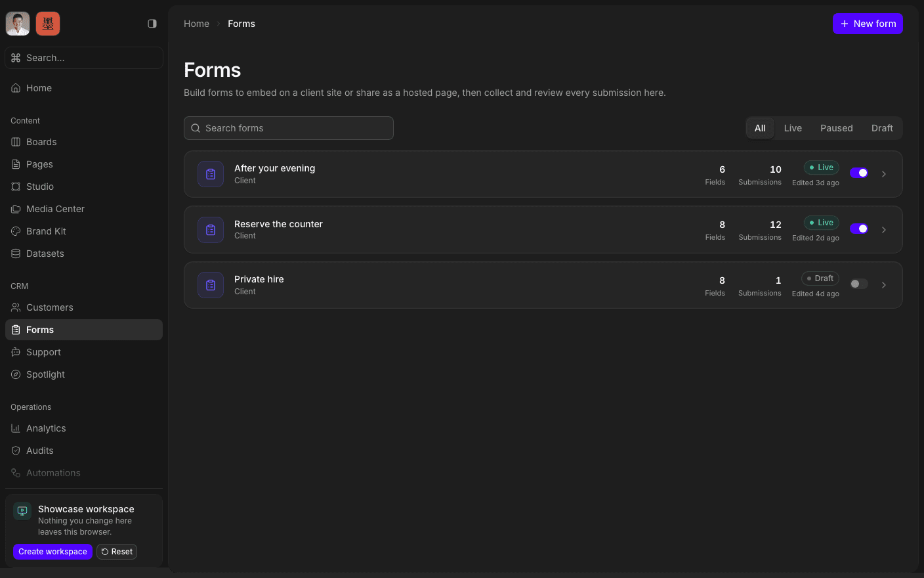Open Datasets database icon
The image size is (924, 578).
pyautogui.click(x=16, y=254)
